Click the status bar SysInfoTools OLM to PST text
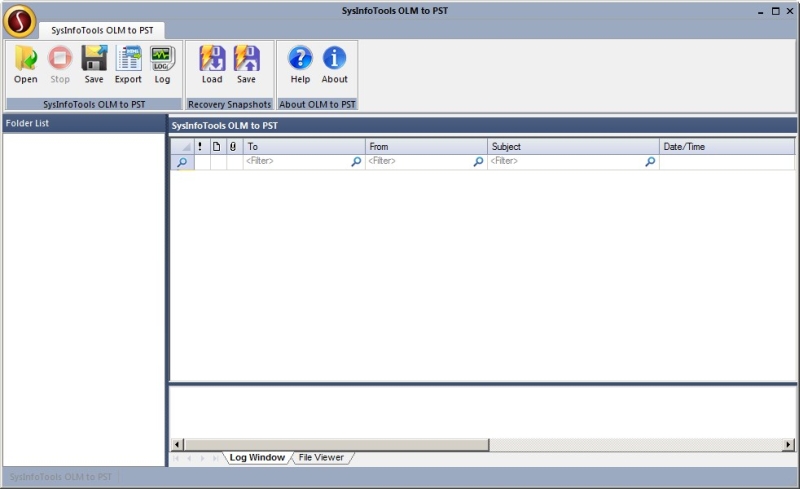Screen dimensions: 800x489 point(60,477)
